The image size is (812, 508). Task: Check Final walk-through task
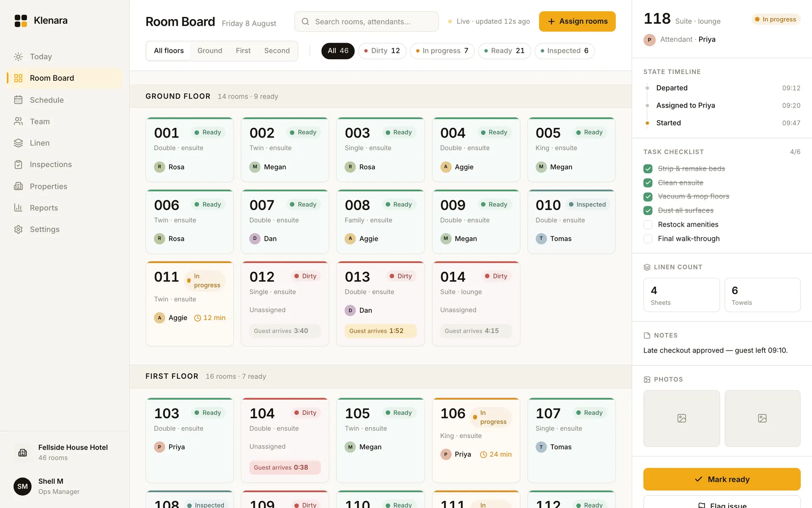pos(648,239)
